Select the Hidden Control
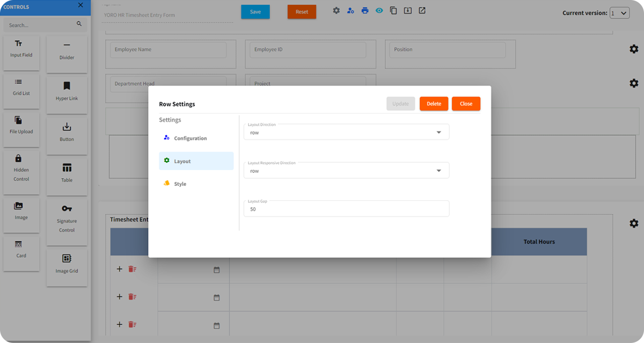 pos(21,173)
